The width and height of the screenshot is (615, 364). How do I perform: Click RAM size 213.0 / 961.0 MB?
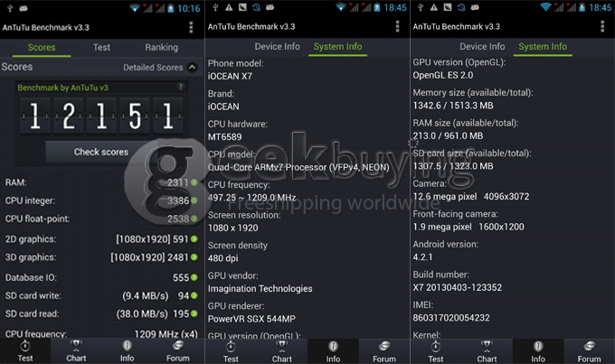448,136
